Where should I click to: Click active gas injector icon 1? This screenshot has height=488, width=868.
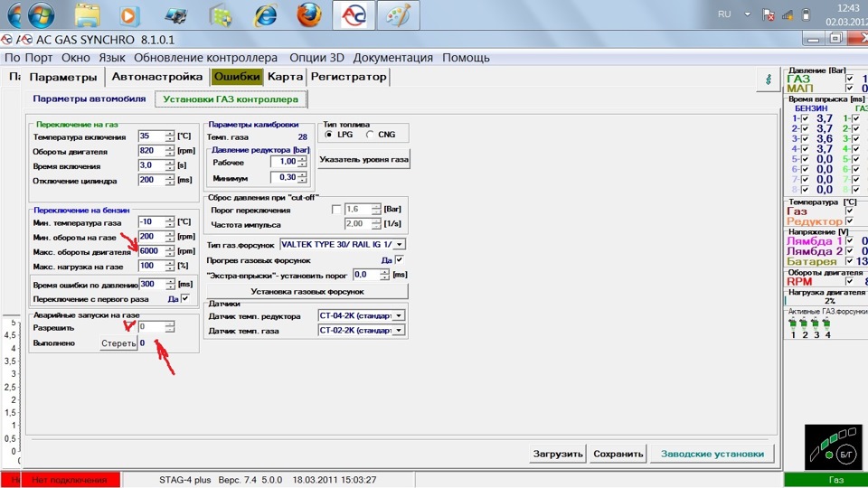coord(793,324)
